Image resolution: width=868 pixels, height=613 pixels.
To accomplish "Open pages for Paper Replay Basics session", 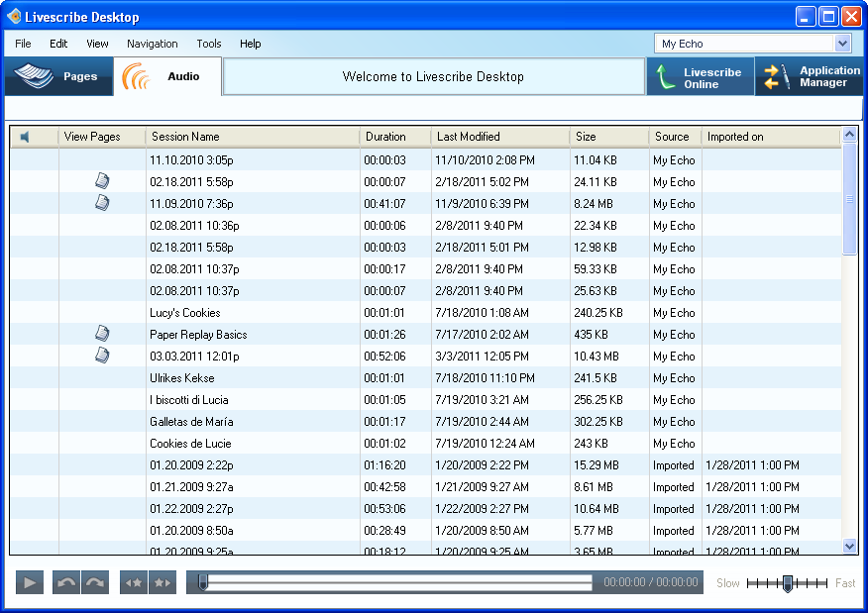I will point(102,334).
